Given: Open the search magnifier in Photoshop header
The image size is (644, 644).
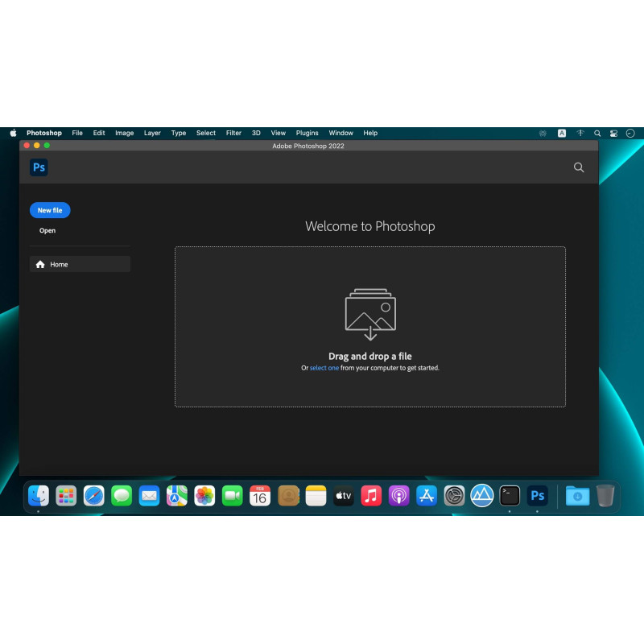Looking at the screenshot, I should (x=579, y=167).
